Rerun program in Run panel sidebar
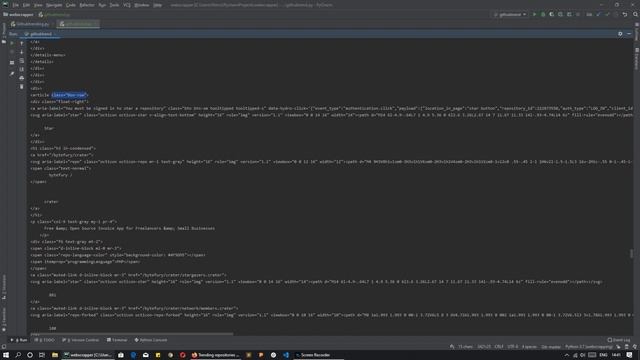The height and width of the screenshot is (360, 640). tap(12, 43)
